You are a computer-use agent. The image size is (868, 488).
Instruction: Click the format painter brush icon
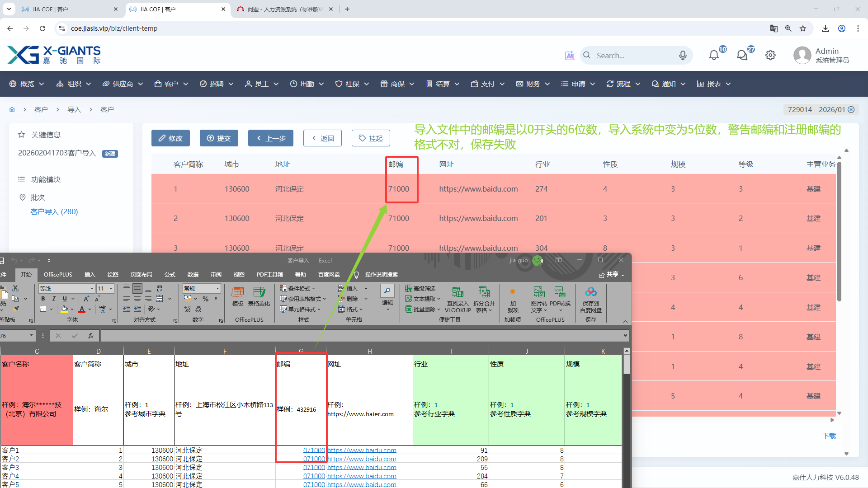click(16, 309)
